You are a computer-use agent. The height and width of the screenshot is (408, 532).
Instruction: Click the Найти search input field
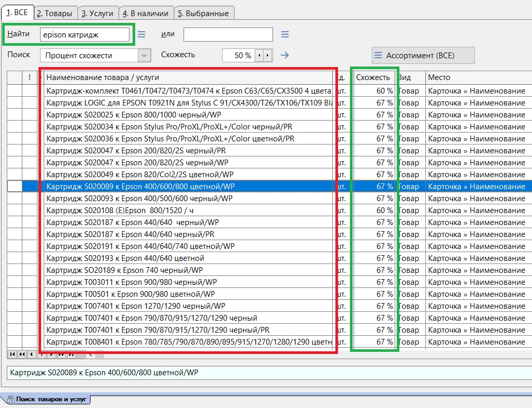pyautogui.click(x=85, y=35)
